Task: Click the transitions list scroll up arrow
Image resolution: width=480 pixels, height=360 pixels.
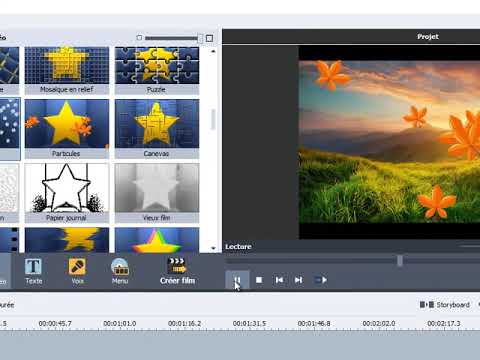Action: (x=213, y=51)
